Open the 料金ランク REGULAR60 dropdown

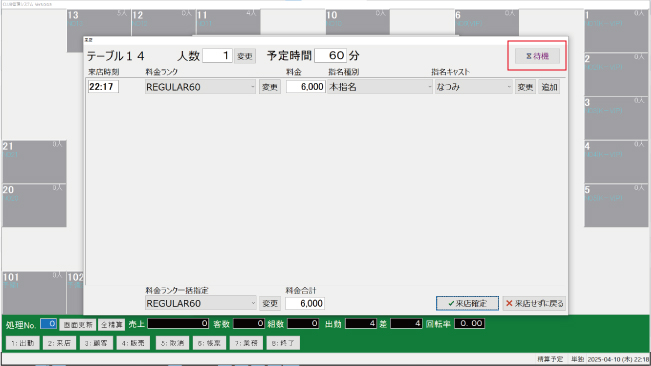tap(200, 87)
